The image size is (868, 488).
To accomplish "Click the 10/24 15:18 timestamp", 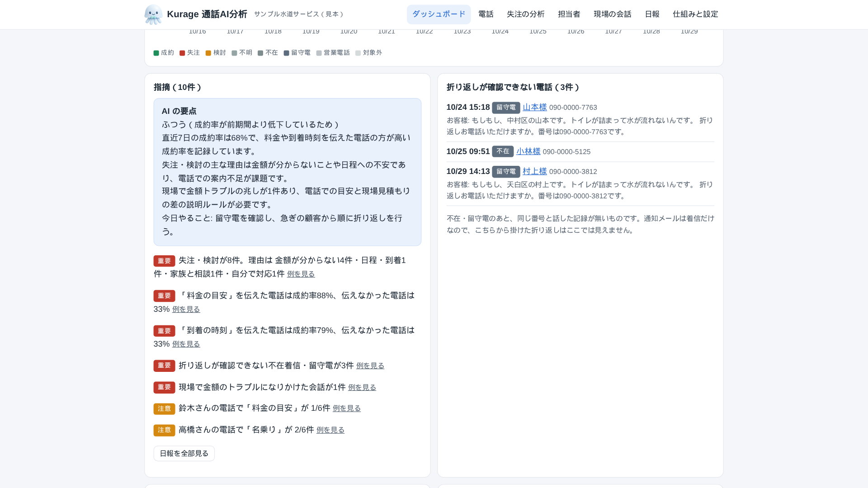I will point(468,108).
